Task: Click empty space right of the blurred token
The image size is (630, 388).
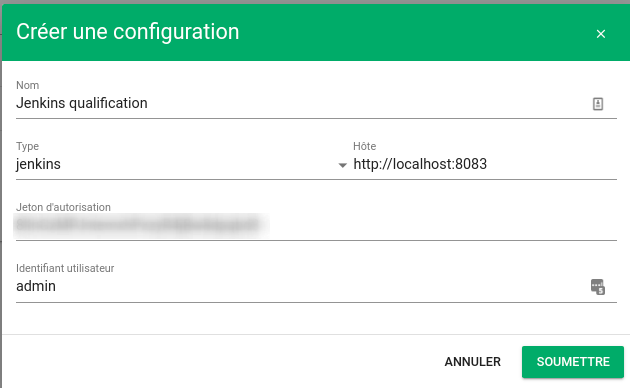Action: click(442, 225)
